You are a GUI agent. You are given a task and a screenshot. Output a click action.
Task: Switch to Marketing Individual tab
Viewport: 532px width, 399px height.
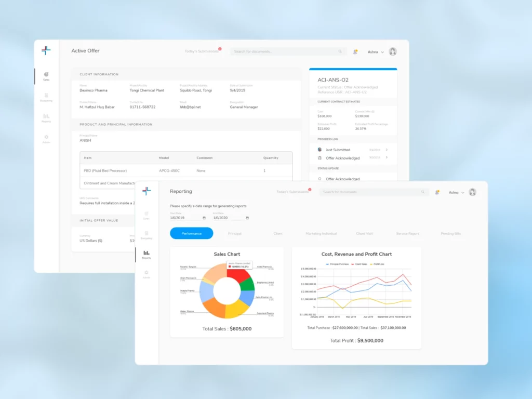tap(321, 233)
